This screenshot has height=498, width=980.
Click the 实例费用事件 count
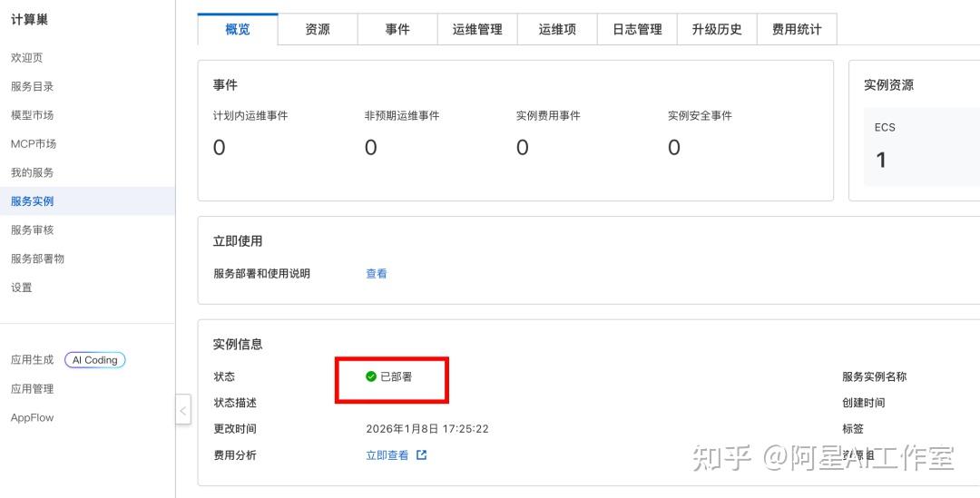pos(523,148)
